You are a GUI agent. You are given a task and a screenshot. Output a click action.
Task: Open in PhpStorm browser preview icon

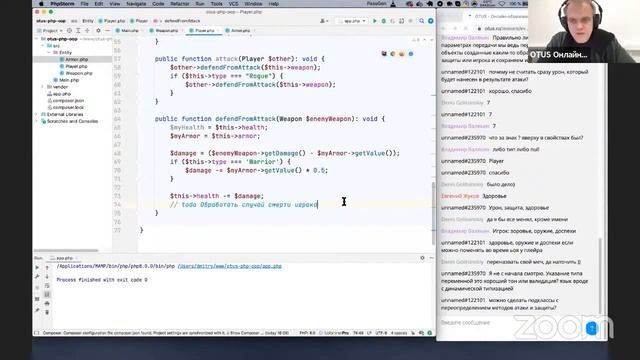(384, 53)
